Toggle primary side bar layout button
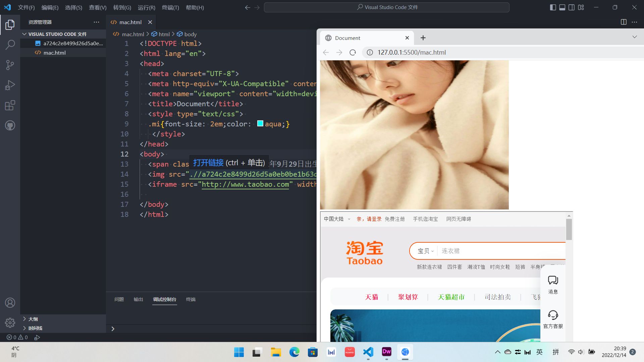 pyautogui.click(x=553, y=7)
